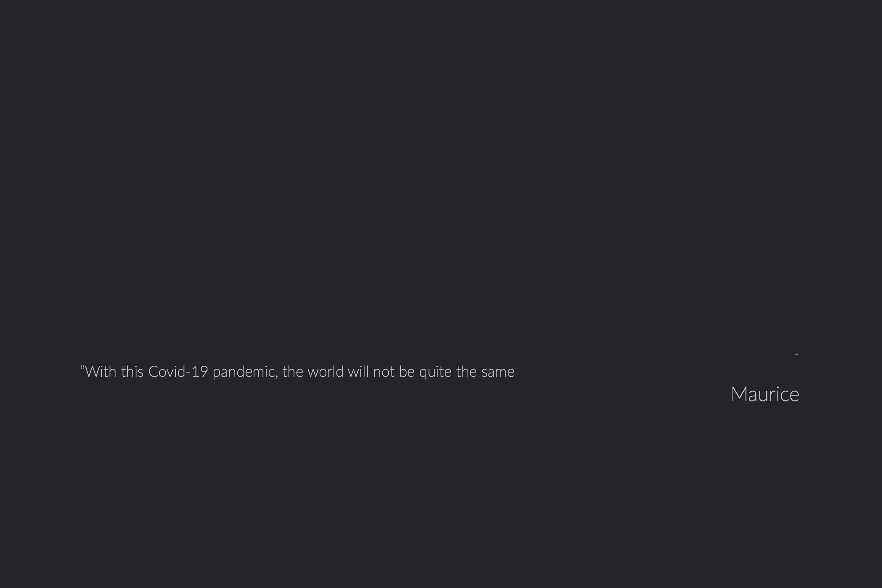Click the small dash above Maurice

tap(796, 354)
